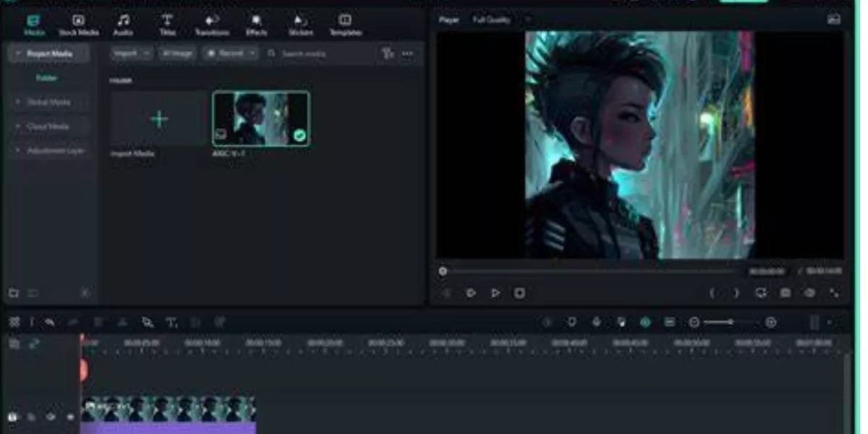The height and width of the screenshot is (434, 868).
Task: Open the Record dropdown
Action: [x=230, y=54]
